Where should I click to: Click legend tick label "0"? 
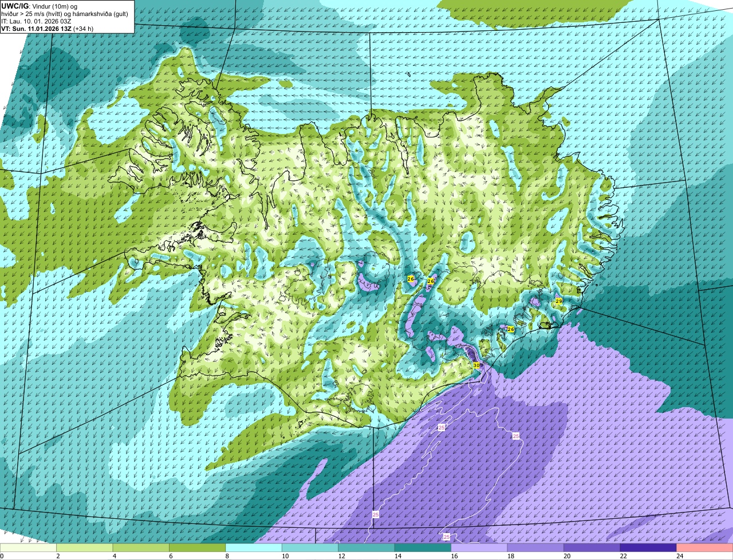(x=2, y=556)
